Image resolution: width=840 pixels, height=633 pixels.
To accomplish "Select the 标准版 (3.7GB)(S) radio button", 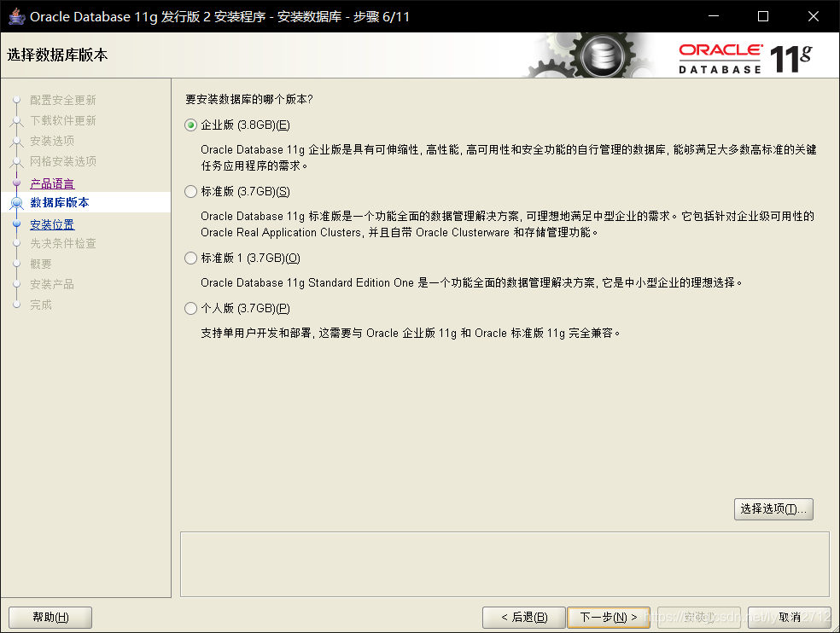I will coord(190,192).
